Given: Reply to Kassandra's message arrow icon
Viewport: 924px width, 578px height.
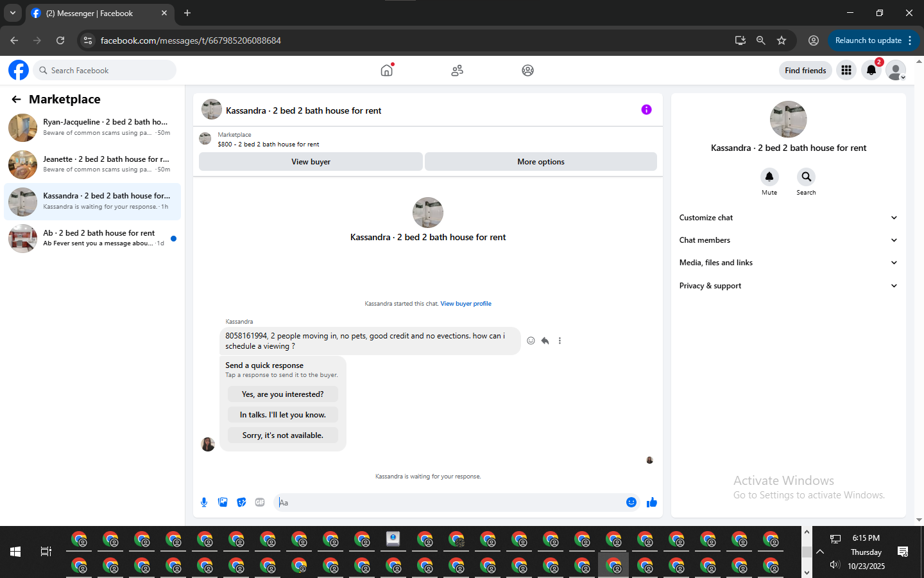Looking at the screenshot, I should pos(545,341).
